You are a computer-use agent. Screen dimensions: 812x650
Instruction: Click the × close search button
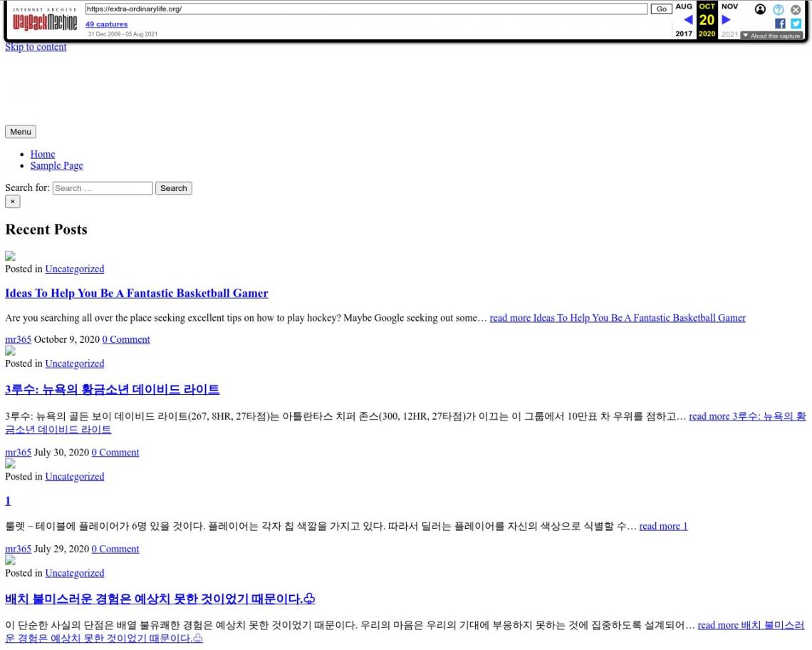coord(12,202)
